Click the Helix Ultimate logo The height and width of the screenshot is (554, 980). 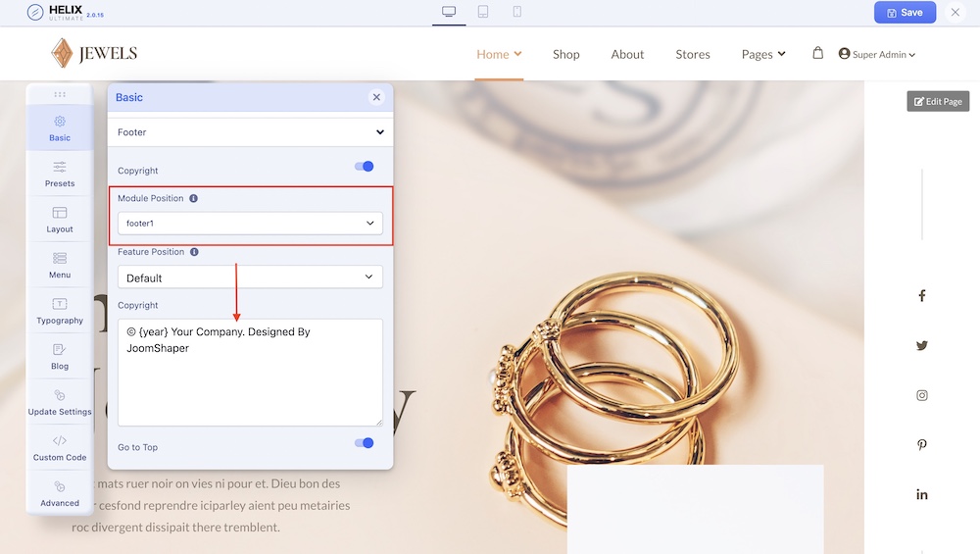tap(65, 12)
